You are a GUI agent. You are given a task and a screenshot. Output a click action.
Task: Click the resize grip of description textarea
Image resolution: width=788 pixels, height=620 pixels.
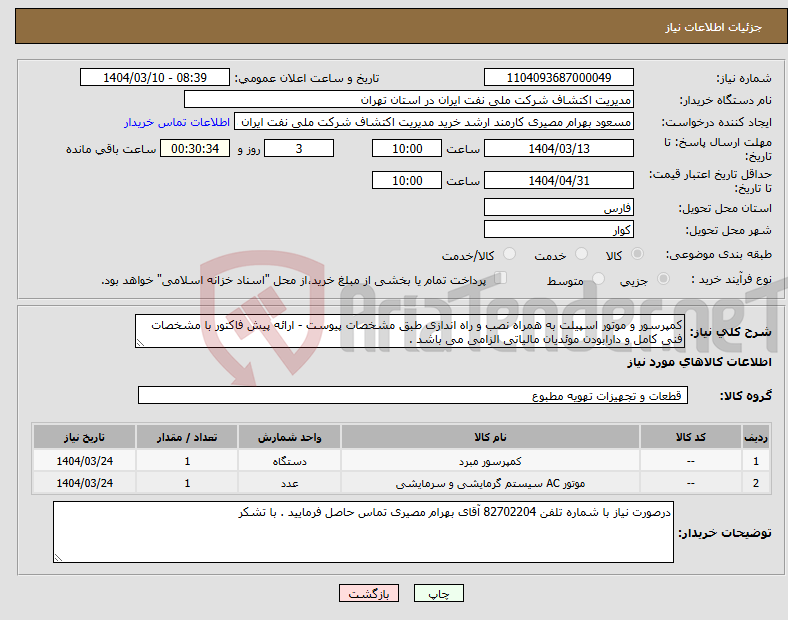pyautogui.click(x=140, y=343)
